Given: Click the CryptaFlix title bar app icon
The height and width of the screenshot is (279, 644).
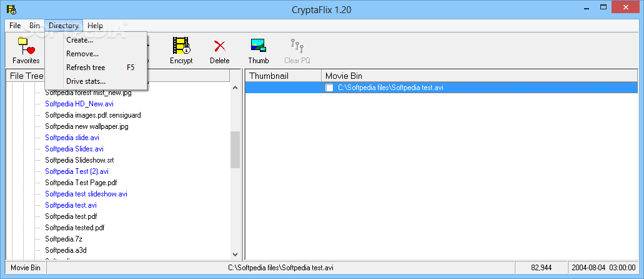Looking at the screenshot, I should (11, 9).
